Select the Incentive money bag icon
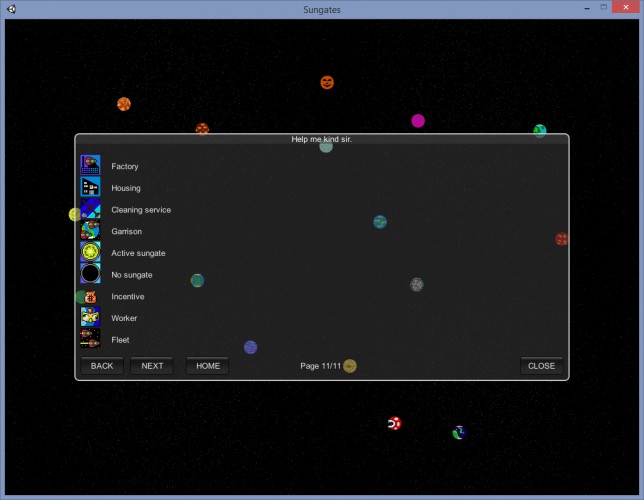Viewport: 644px width, 500px height. (90, 296)
